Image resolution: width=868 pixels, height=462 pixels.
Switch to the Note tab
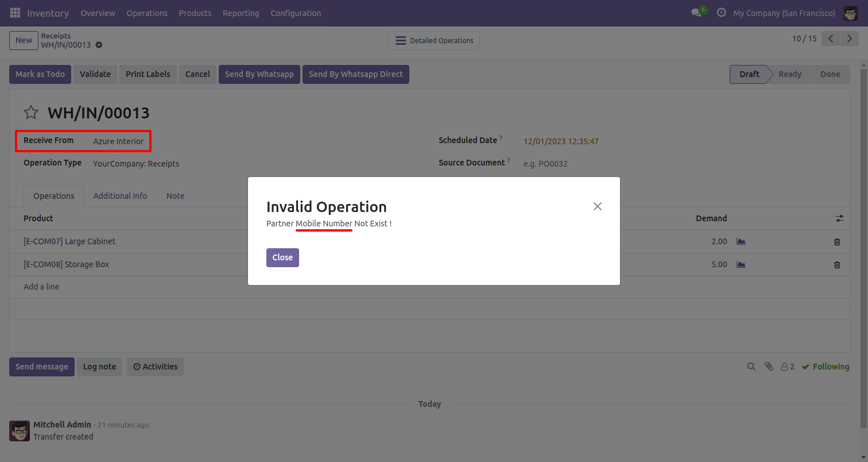pyautogui.click(x=176, y=196)
